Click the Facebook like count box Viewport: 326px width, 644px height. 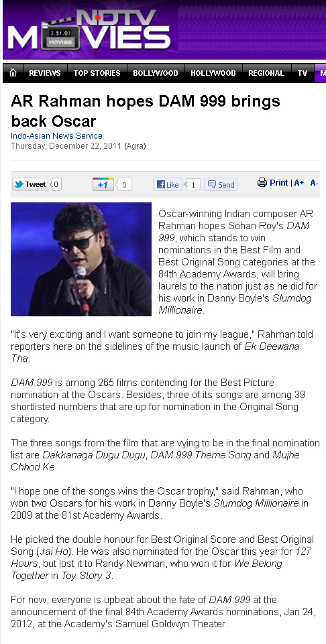click(x=193, y=184)
